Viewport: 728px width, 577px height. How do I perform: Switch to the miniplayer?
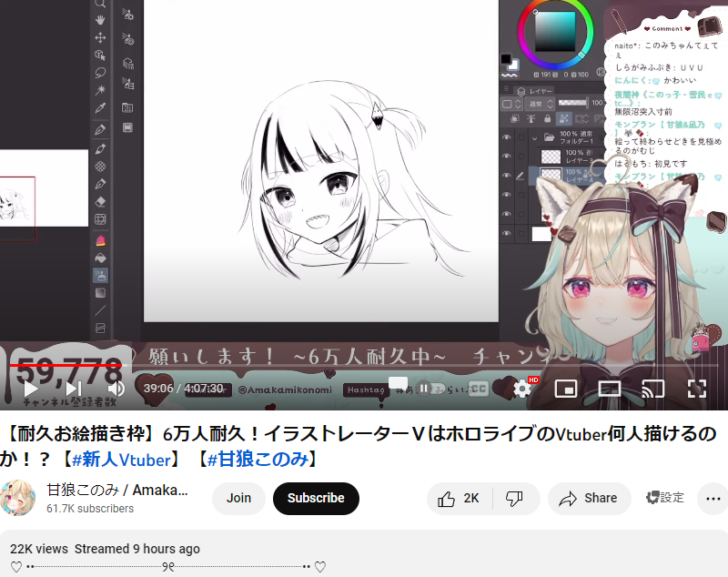[x=566, y=389]
